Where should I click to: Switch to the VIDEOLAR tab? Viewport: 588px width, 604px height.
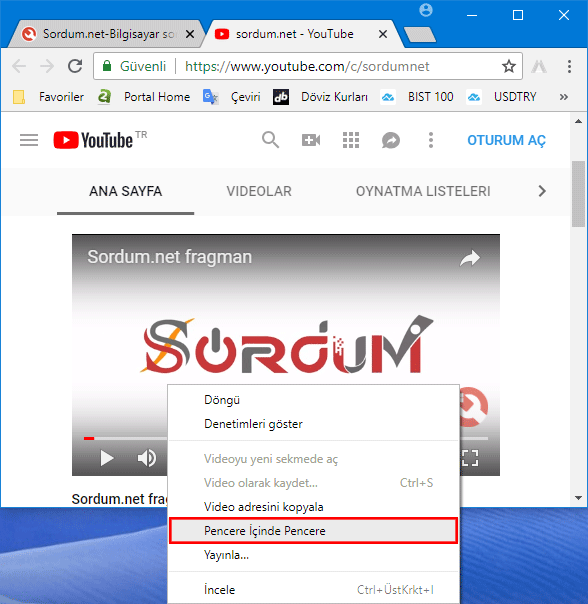[x=259, y=191]
